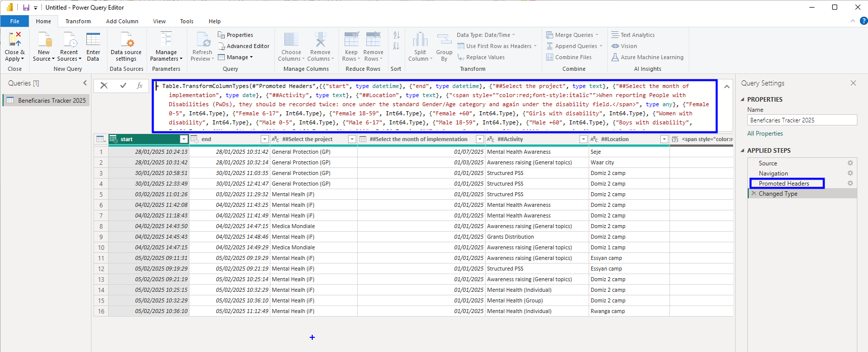Open filter dropdown on the start column
Screen dimensions: 868x352
point(184,139)
